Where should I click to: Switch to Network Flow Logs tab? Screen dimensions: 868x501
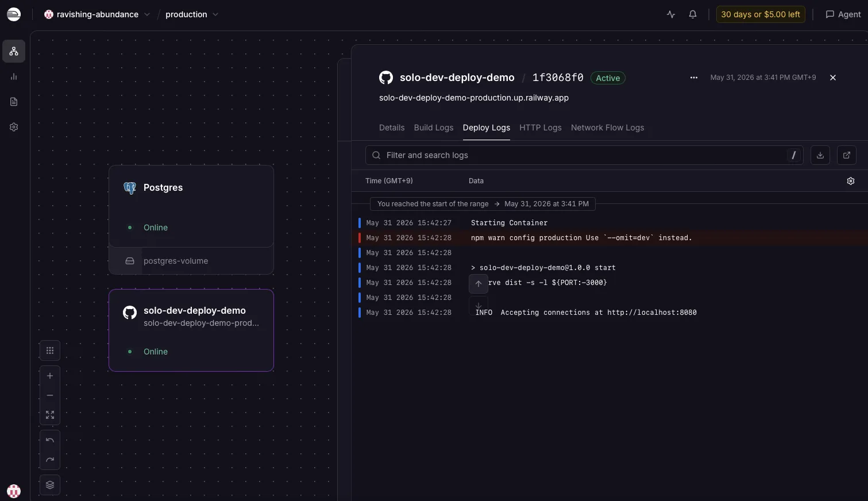coord(608,128)
